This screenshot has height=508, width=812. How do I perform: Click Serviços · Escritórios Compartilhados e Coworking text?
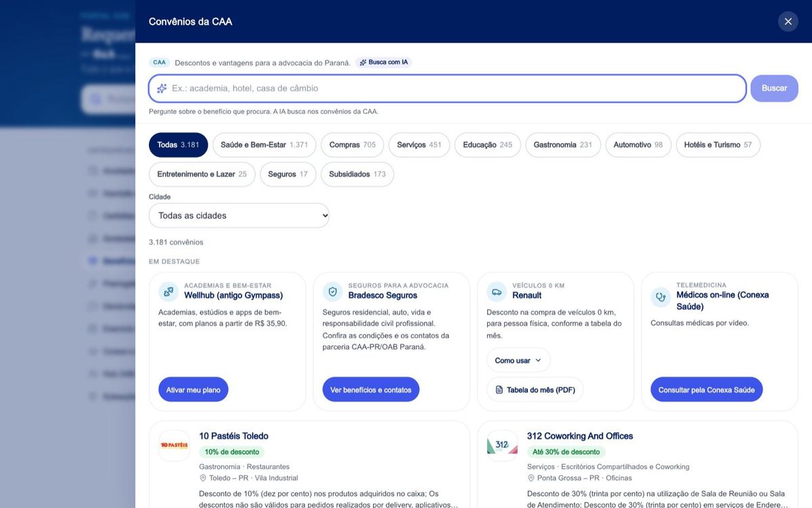(x=608, y=467)
